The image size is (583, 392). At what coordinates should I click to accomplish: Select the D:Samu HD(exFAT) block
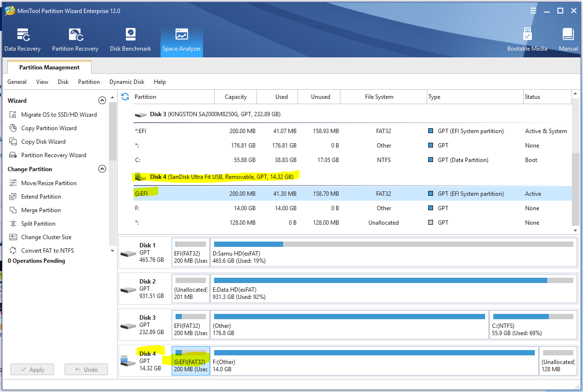pos(393,252)
